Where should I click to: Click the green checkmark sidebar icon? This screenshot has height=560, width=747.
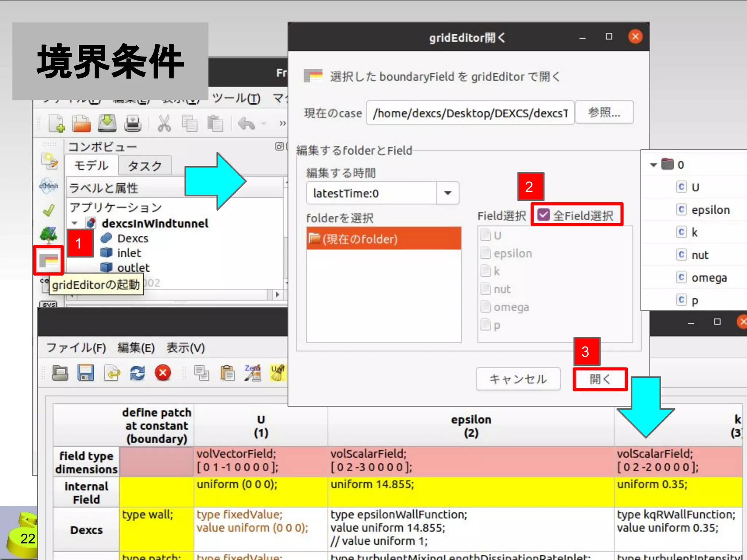pyautogui.click(x=49, y=210)
